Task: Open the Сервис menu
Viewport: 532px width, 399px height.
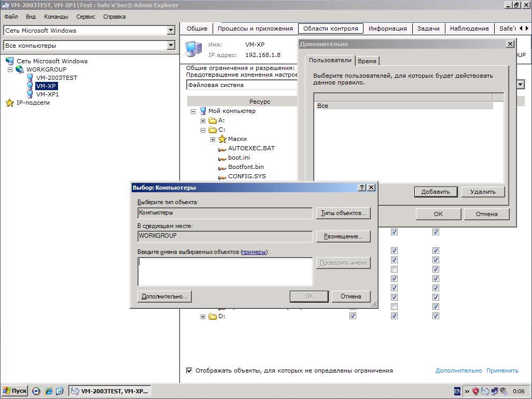Action: click(86, 17)
